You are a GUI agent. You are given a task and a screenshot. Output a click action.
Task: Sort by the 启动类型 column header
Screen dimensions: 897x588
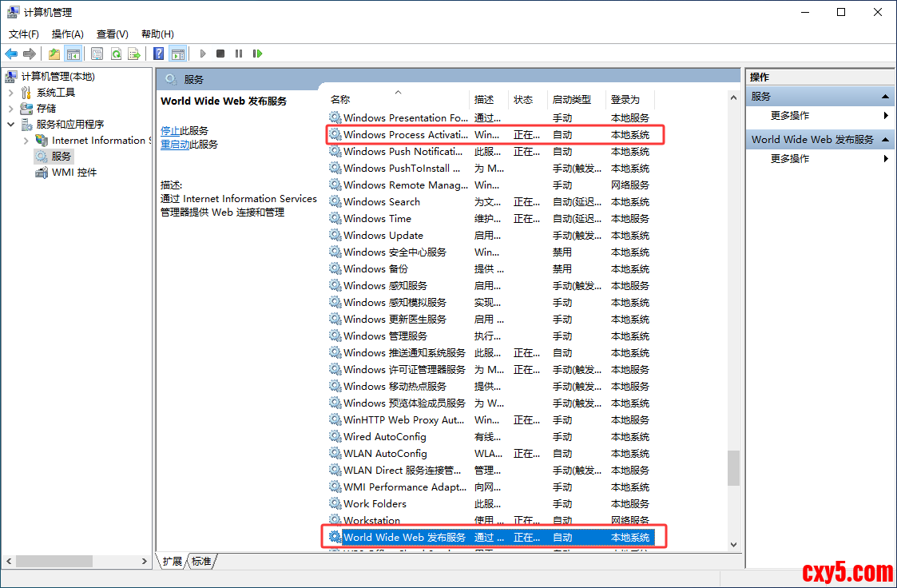(x=576, y=100)
